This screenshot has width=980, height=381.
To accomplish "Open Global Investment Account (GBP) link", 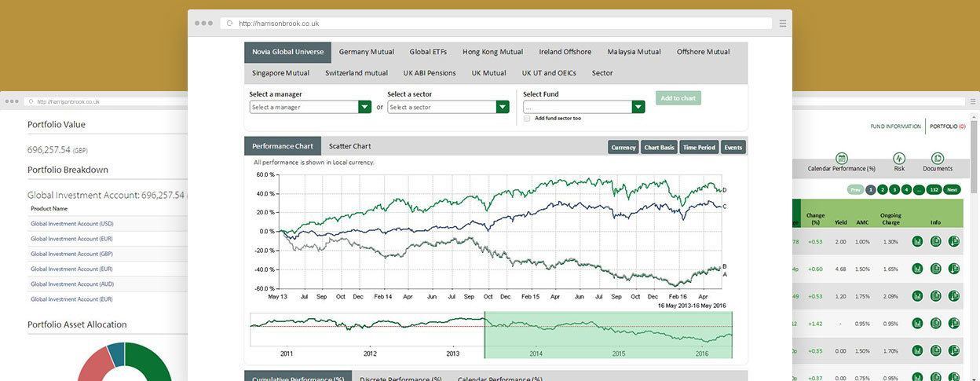I will click(72, 254).
